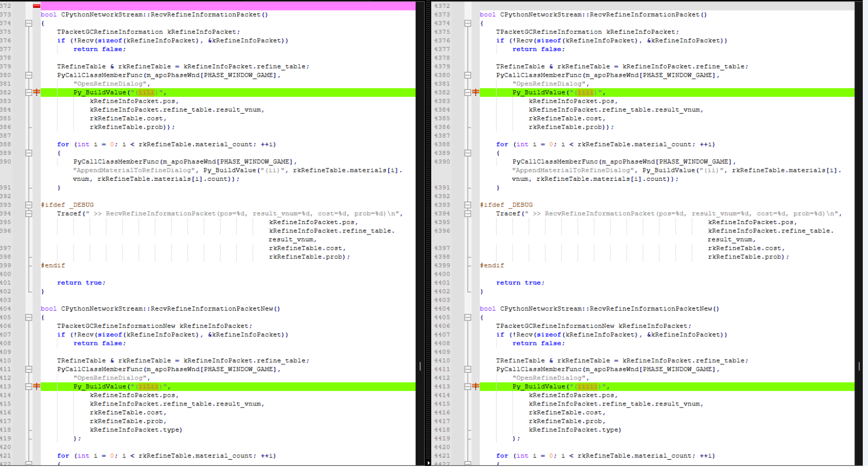The image size is (868, 468).
Task: Collapse RecvRefineInformationPacketNew body at left line 405
Action: [x=29, y=317]
